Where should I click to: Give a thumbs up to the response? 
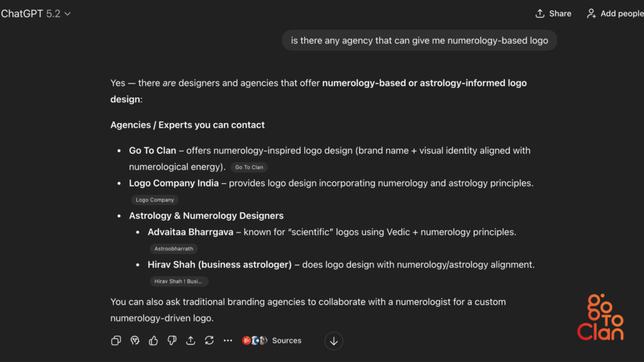point(153,340)
